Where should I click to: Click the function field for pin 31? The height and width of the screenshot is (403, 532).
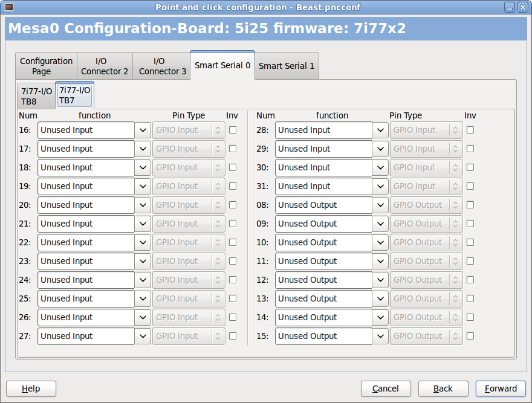pos(323,186)
